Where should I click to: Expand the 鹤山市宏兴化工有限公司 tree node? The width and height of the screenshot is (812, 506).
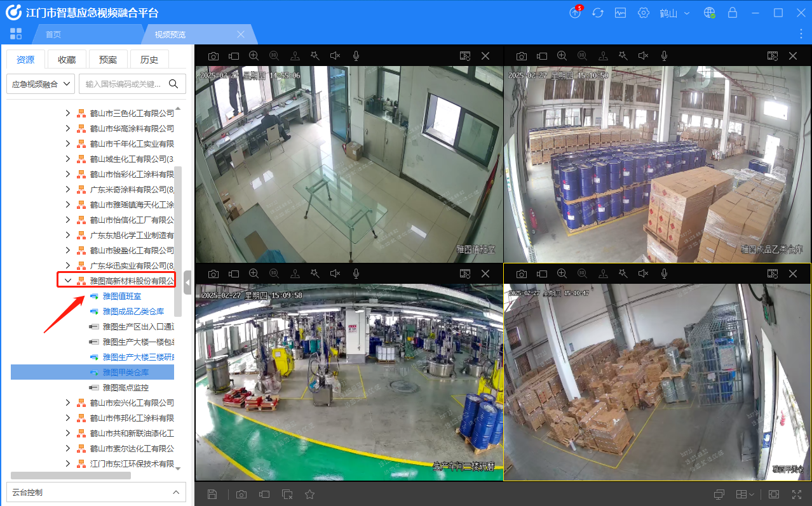pyautogui.click(x=67, y=403)
